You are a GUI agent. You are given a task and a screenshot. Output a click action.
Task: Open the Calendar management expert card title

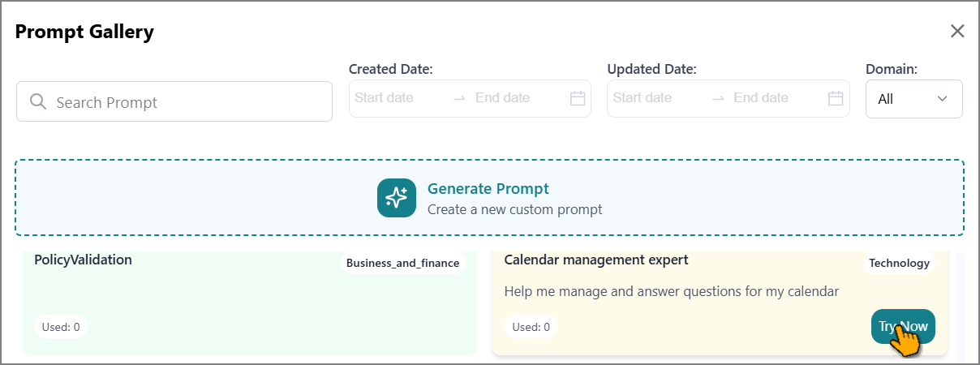596,260
